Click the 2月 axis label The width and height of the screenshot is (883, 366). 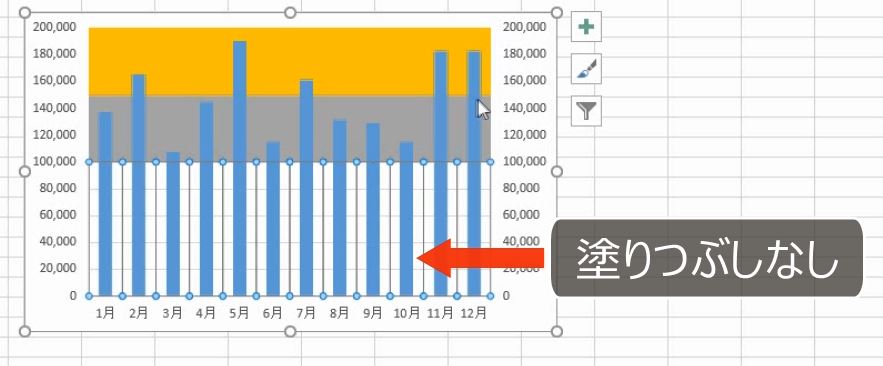click(139, 314)
